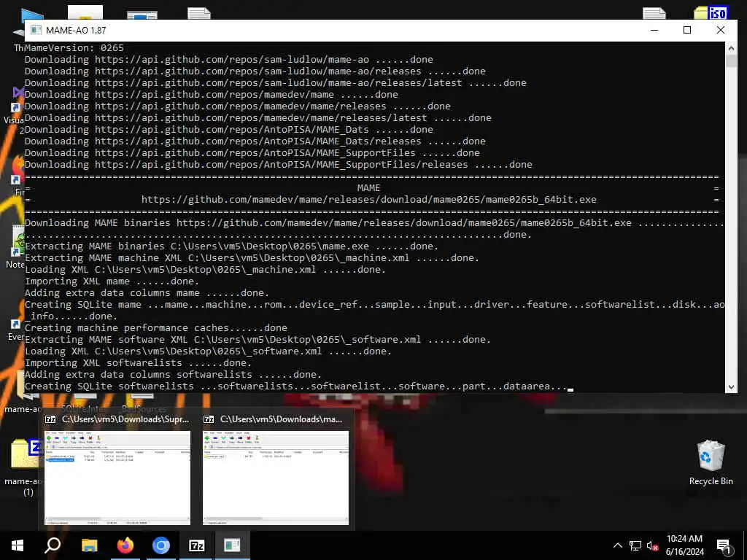Click the mame0265b_64bit.exe URL in banner
This screenshot has width=747, height=560.
click(x=368, y=200)
